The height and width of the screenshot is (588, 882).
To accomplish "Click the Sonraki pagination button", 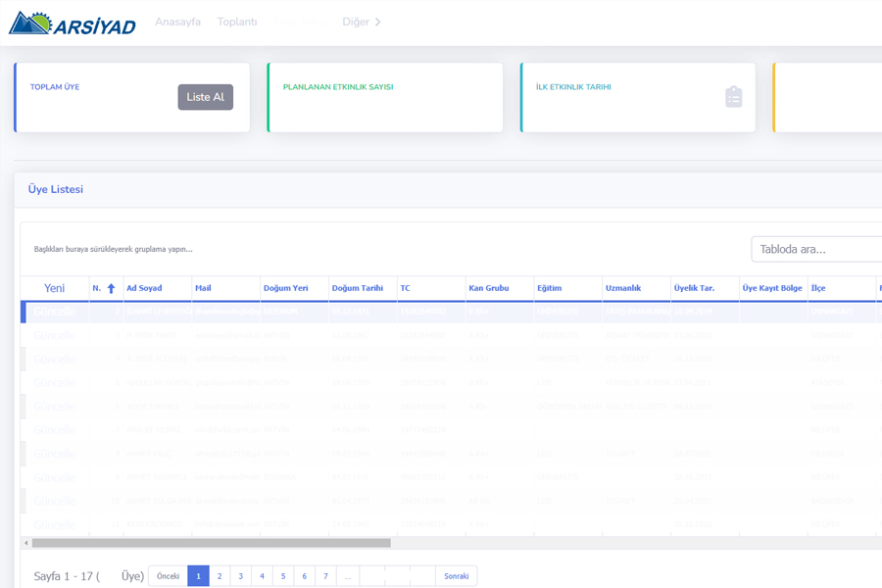I will 457,576.
